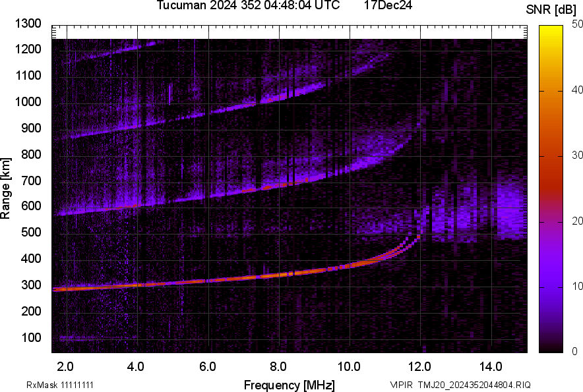
Task: Click the date label '17Dec24'
Action: (388, 5)
